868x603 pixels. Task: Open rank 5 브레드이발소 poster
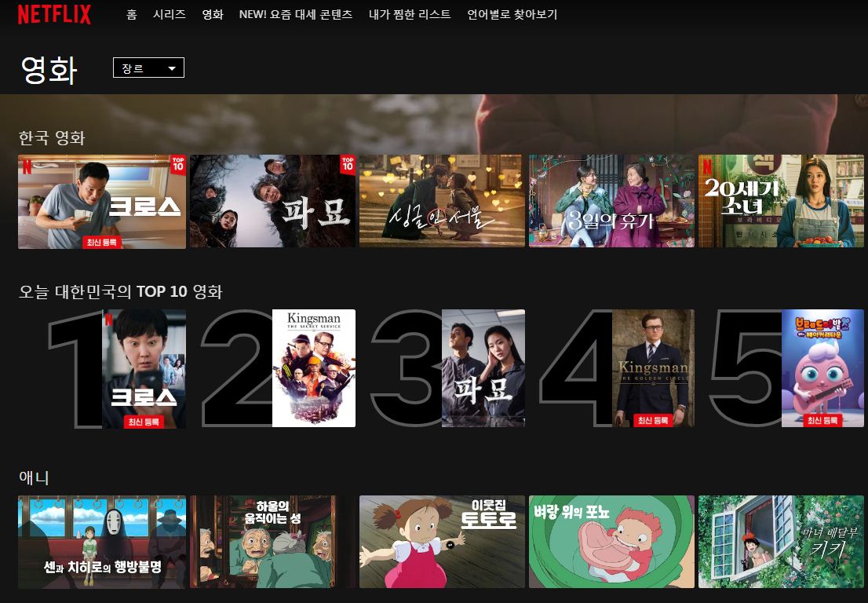[822, 368]
